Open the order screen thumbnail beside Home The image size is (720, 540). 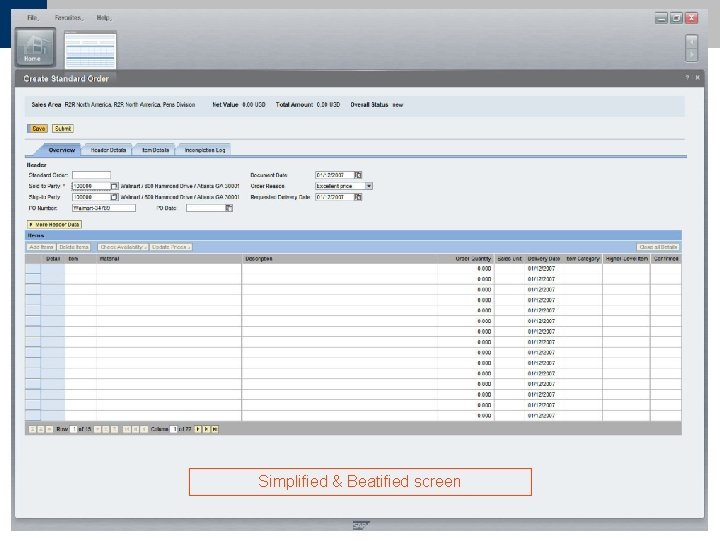click(90, 50)
